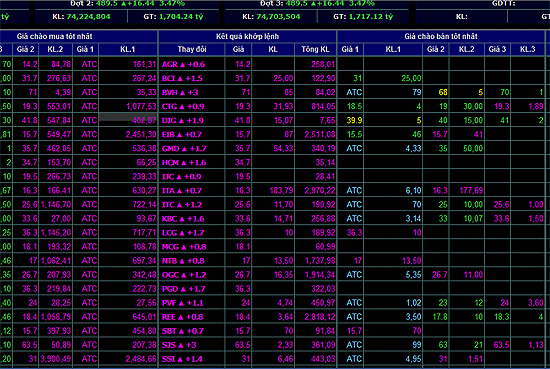
Task: Click the KL header under Kết quả khớp lệnh
Action: 273,49
